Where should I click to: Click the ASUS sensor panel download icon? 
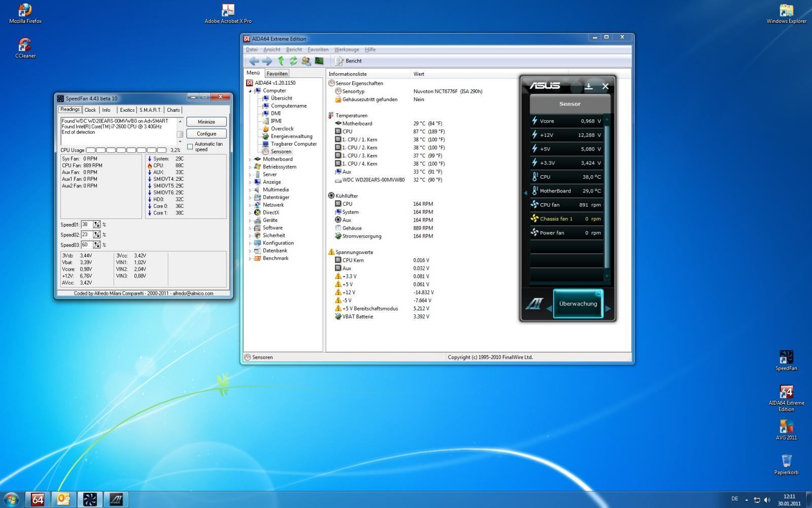(589, 86)
